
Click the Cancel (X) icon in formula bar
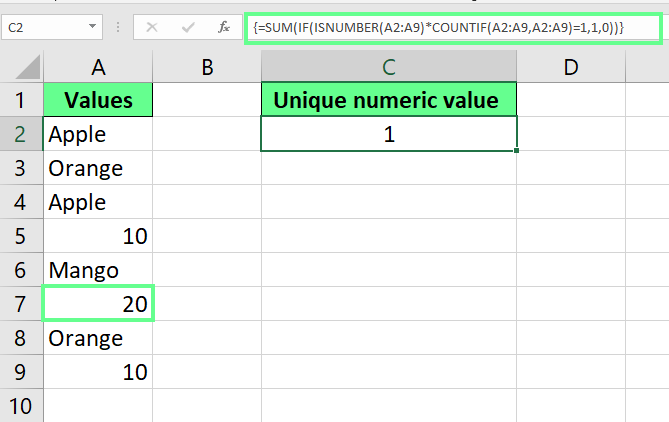tap(152, 27)
